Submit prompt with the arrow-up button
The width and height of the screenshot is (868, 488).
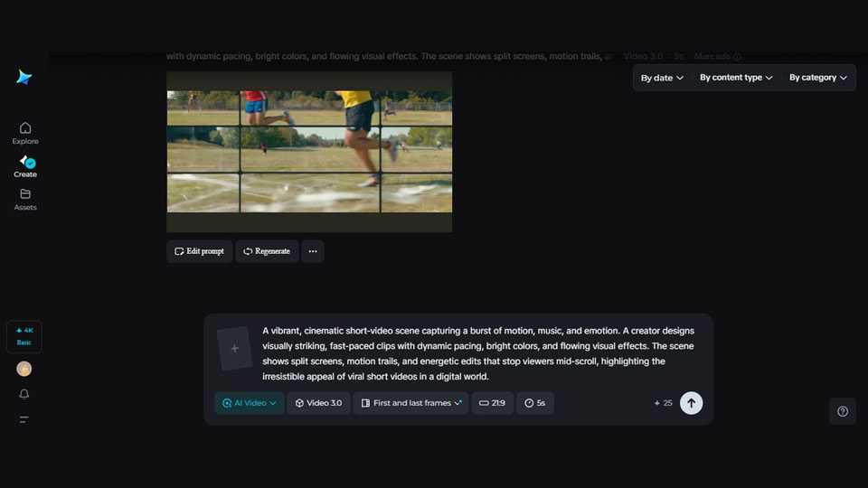691,403
